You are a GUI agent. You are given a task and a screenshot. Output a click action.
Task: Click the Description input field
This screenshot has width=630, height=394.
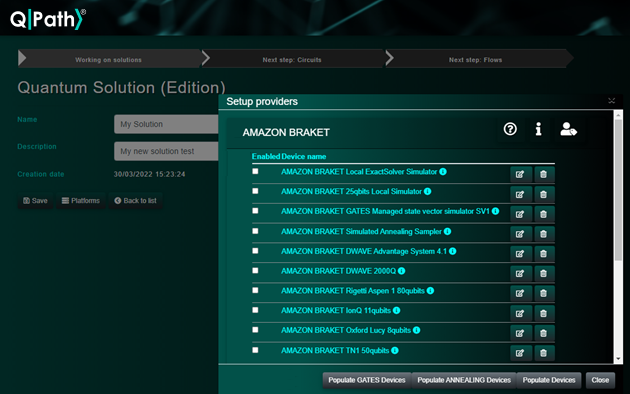tap(166, 151)
